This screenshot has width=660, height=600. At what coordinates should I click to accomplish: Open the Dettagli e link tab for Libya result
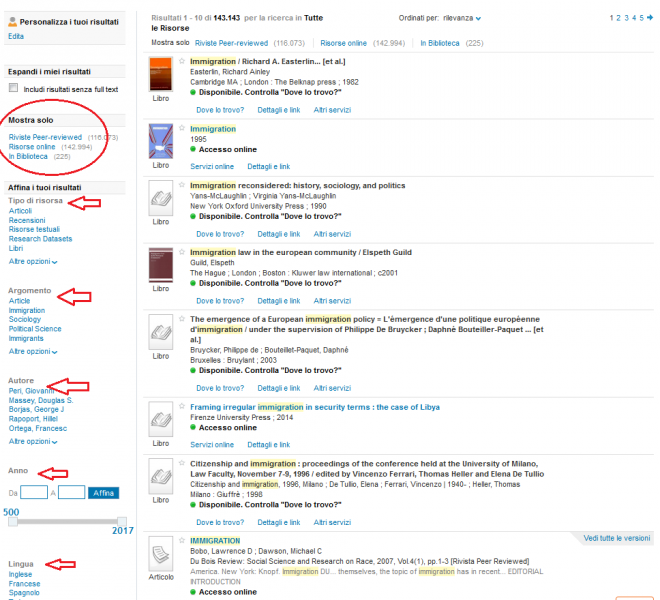(x=268, y=444)
